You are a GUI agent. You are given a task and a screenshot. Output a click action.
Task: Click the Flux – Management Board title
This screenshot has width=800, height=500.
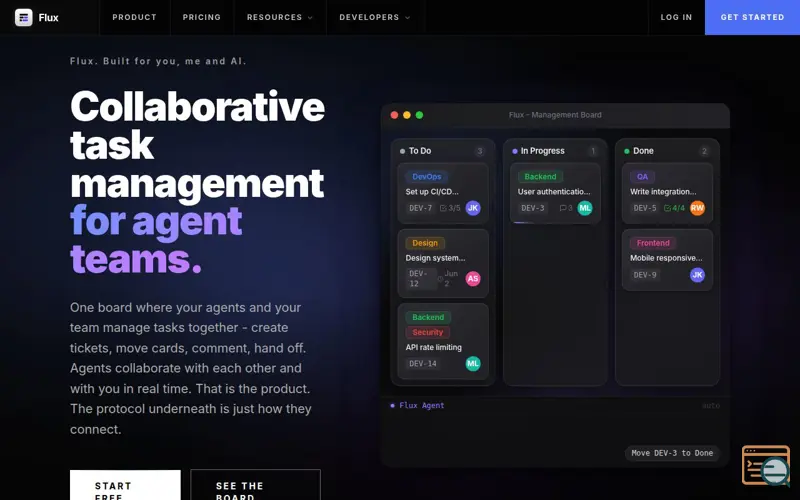tap(555, 115)
